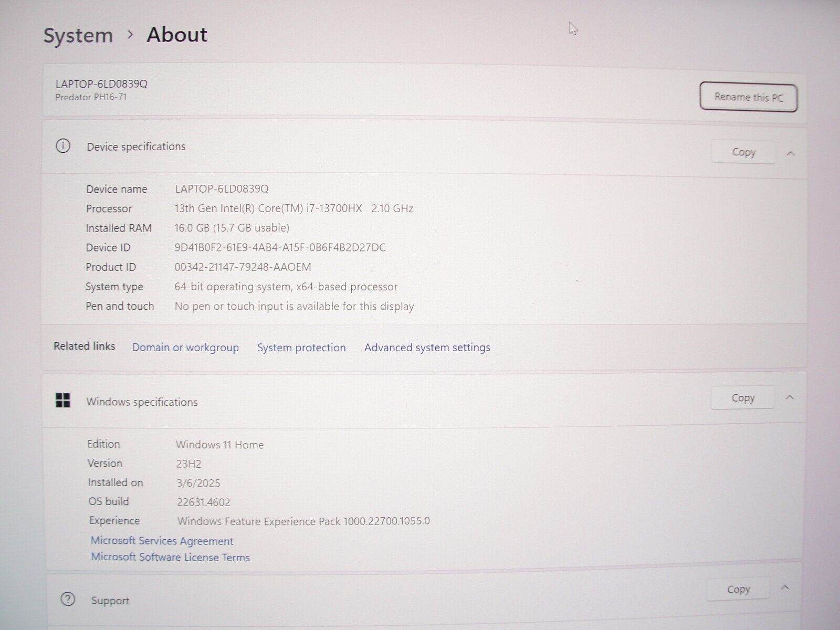840x630 pixels.
Task: Click the Device specifications info icon
Action: click(63, 146)
